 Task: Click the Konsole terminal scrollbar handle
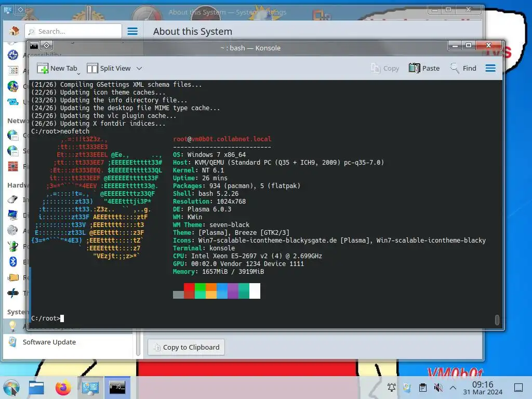pos(497,320)
